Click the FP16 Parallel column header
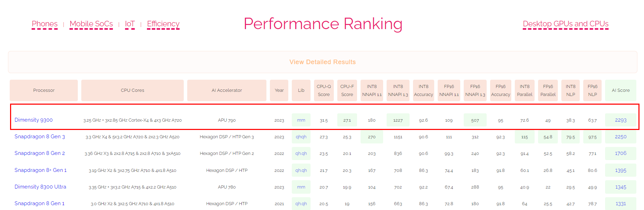This screenshot has width=644, height=210. click(x=548, y=90)
